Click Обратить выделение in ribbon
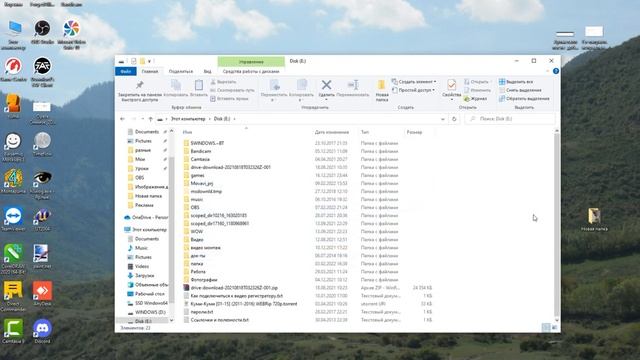This screenshot has height=360, width=640. point(524,99)
